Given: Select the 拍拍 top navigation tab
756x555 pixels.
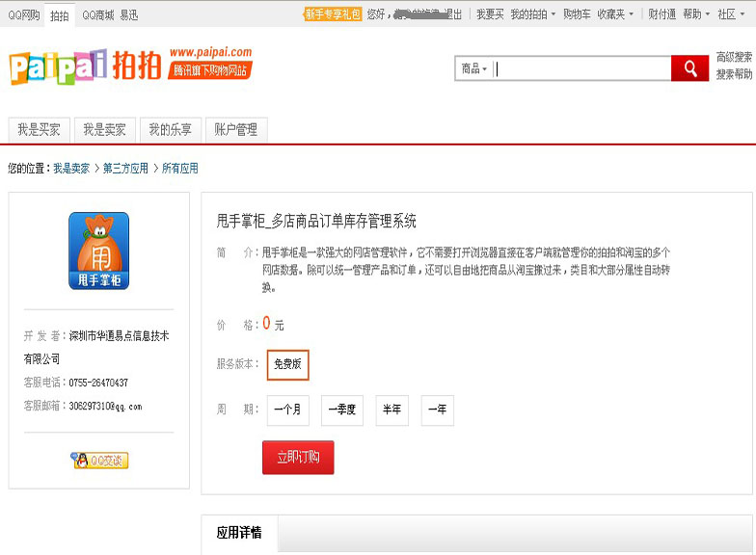Looking at the screenshot, I should [x=60, y=15].
